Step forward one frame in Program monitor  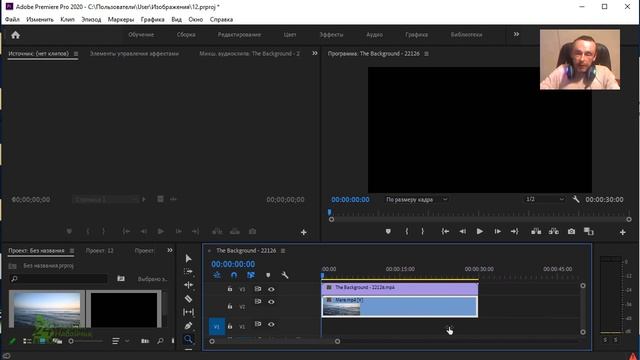coord(498,231)
